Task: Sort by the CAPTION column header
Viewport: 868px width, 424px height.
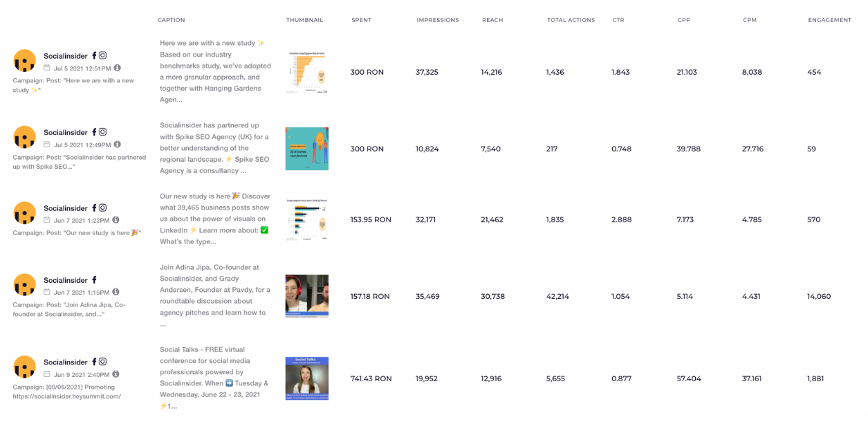Action: [x=172, y=20]
